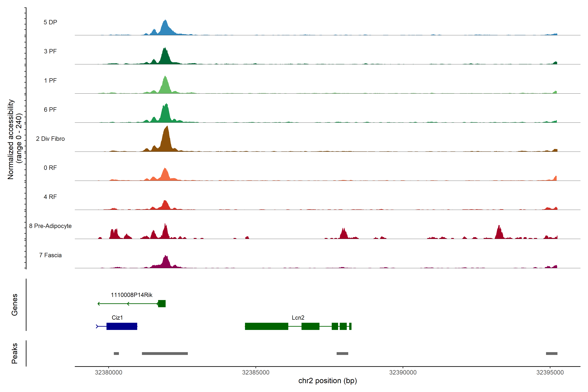Click the small 1110008P14Rik green exon box
The image size is (588, 392).
click(162, 303)
